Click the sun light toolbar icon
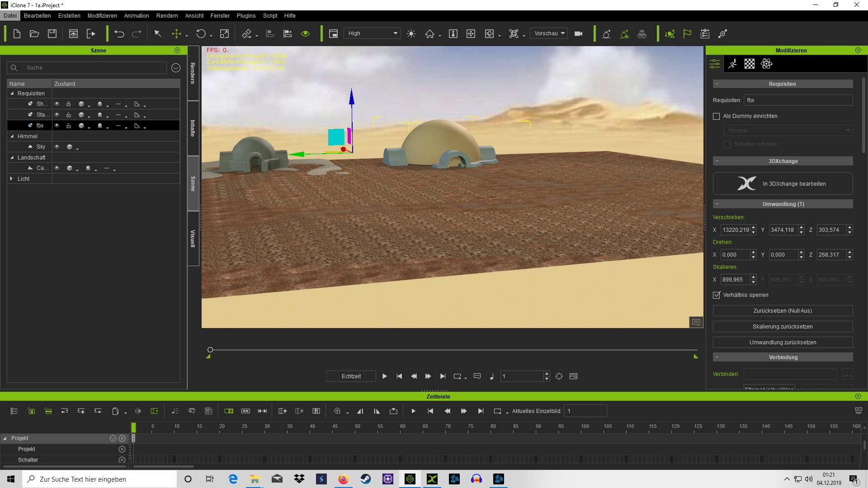 (411, 34)
